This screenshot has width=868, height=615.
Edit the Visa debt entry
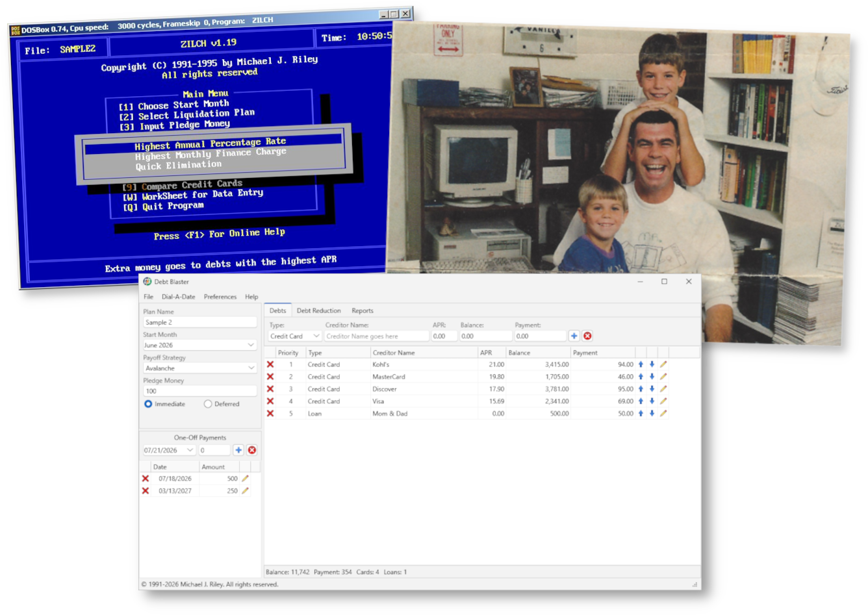coord(663,401)
